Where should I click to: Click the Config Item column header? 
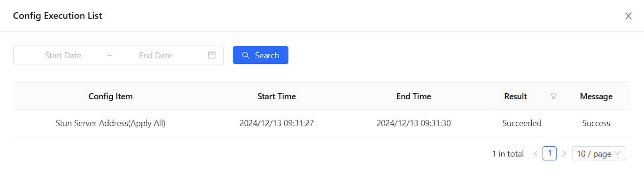pyautogui.click(x=111, y=96)
